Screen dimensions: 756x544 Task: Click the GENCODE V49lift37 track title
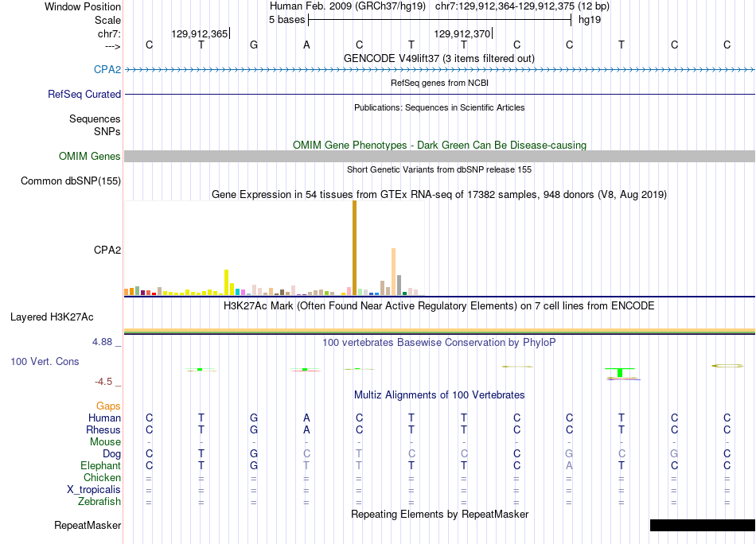(x=438, y=58)
